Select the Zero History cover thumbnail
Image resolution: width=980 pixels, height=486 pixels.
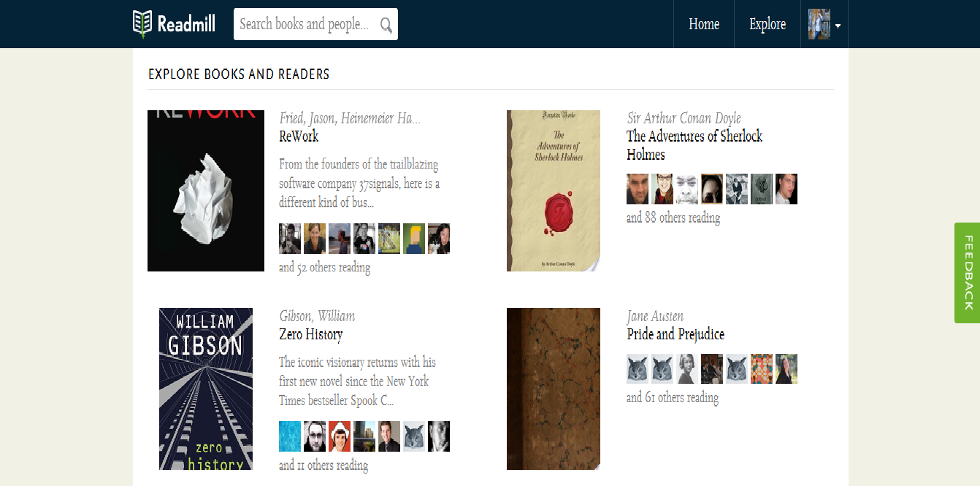[x=206, y=389]
